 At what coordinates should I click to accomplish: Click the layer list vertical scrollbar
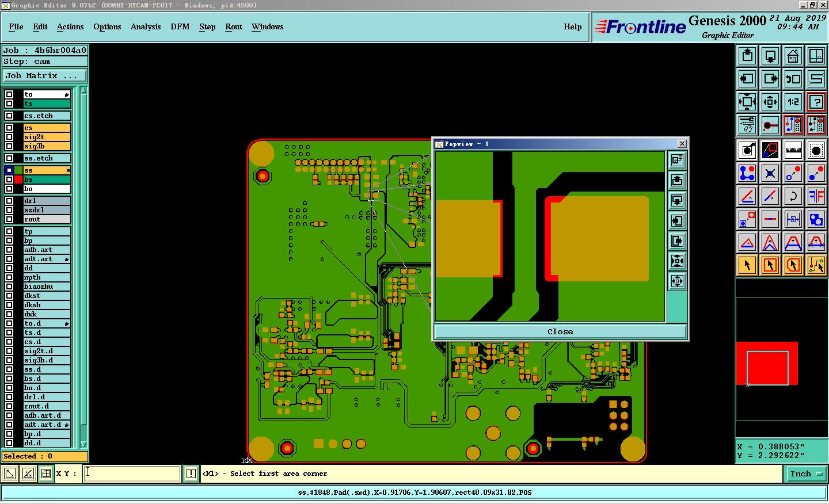click(83, 267)
